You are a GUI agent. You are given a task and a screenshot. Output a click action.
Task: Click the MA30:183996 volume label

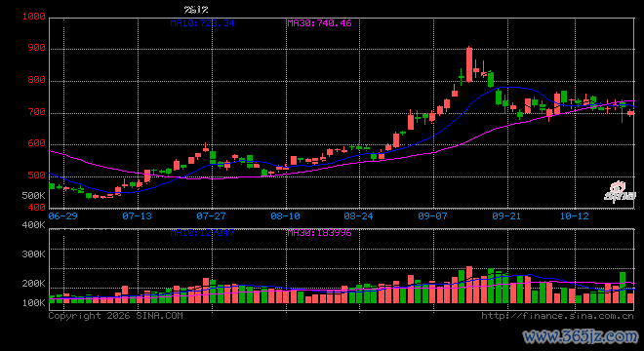[319, 233]
